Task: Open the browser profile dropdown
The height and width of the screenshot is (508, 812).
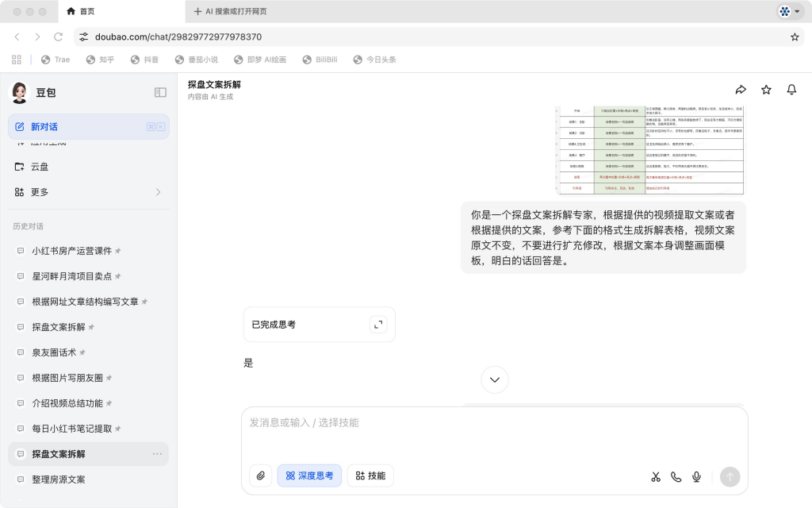Action: (x=788, y=12)
